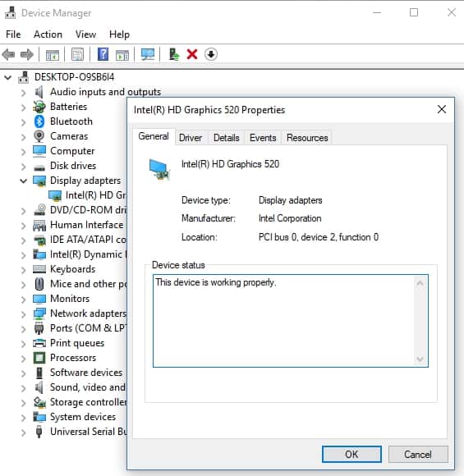Expand the Computer node chevron
Viewport: 464px width, 476px height.
(x=23, y=152)
